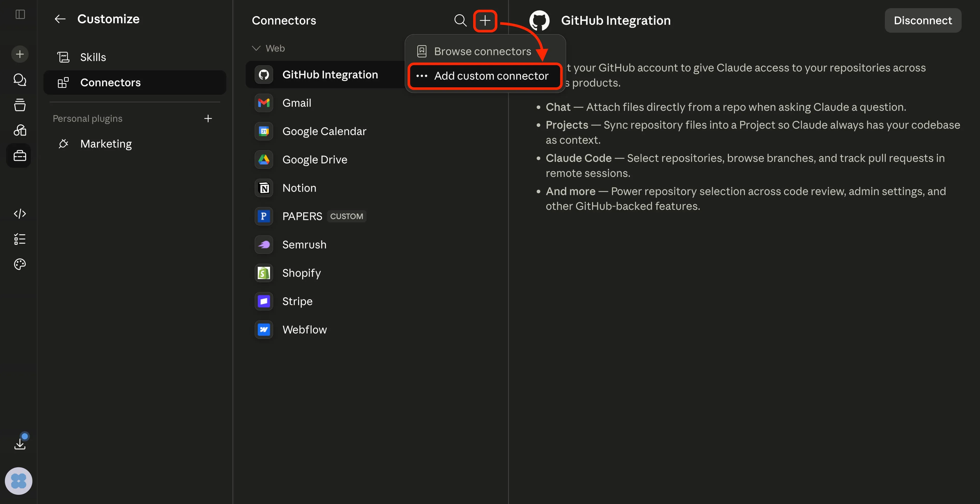The width and height of the screenshot is (980, 504).
Task: Open the palette design icon
Action: point(20,264)
